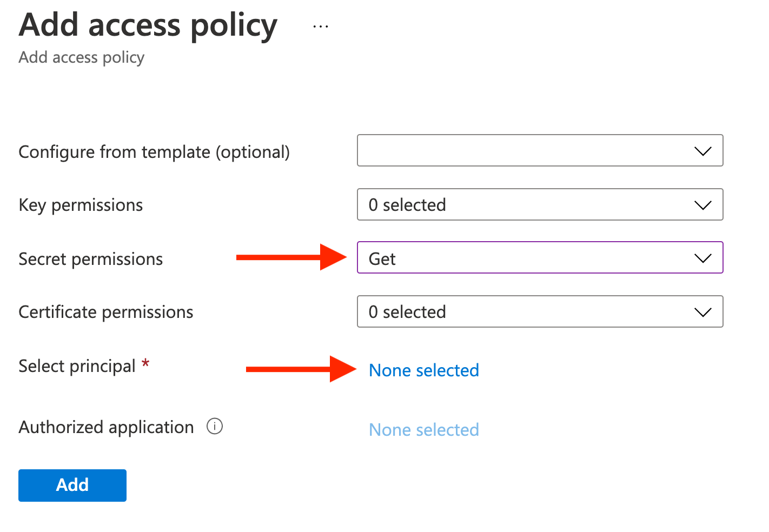Open the Secret permissions dropdown showing Get

(x=540, y=257)
